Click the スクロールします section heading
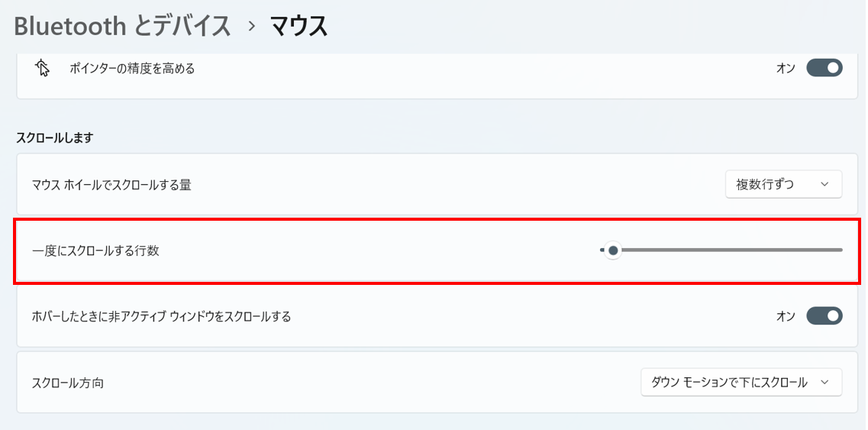The height and width of the screenshot is (430, 868). (54, 137)
